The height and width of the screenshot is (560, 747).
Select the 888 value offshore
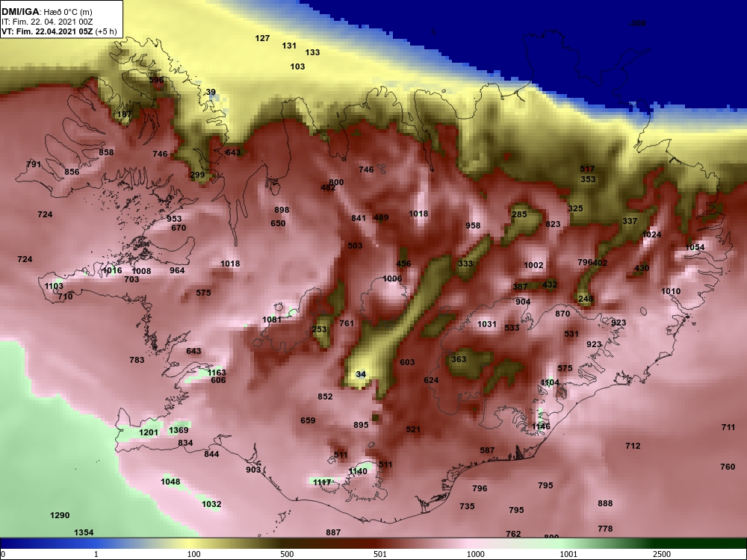point(605,503)
